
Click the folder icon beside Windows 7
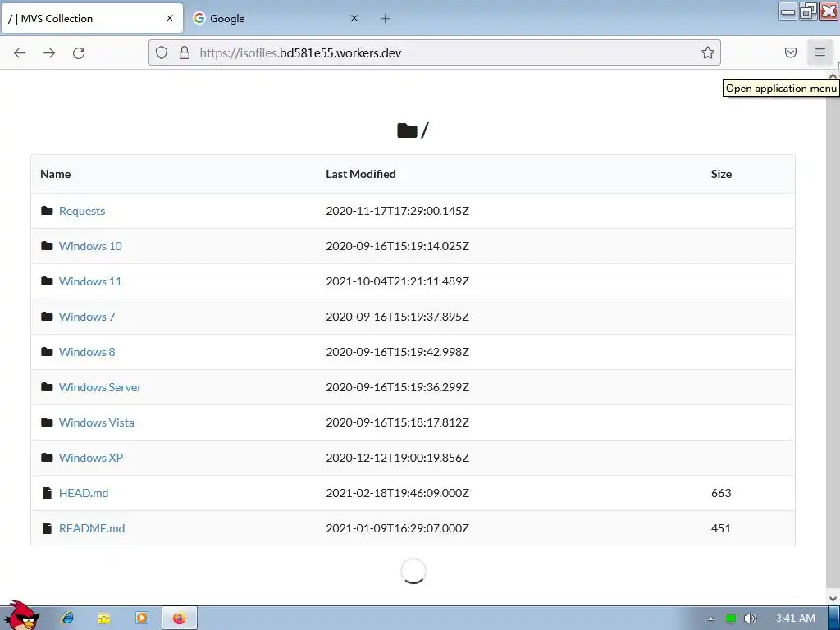pos(47,317)
